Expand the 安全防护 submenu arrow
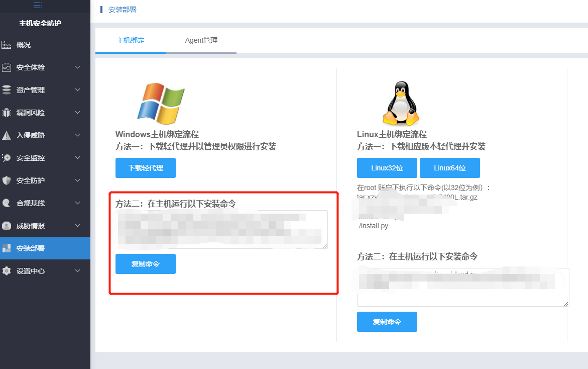This screenshot has width=588, height=369. point(78,180)
